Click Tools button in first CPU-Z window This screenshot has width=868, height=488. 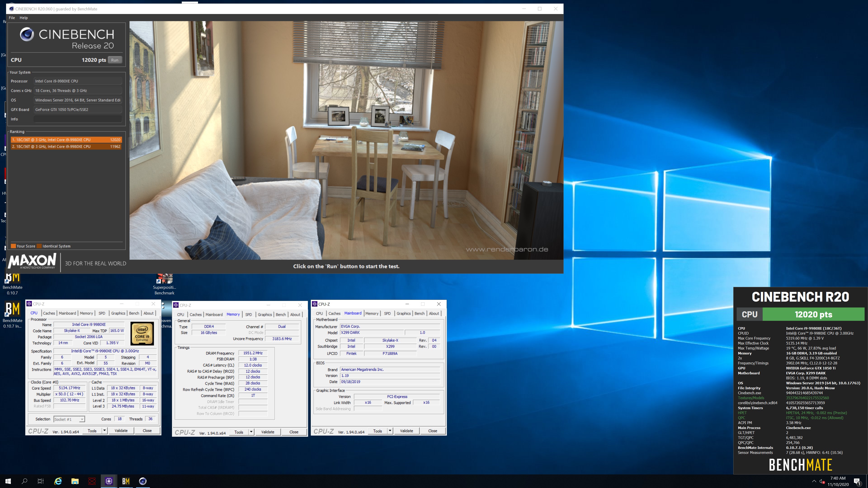point(92,431)
